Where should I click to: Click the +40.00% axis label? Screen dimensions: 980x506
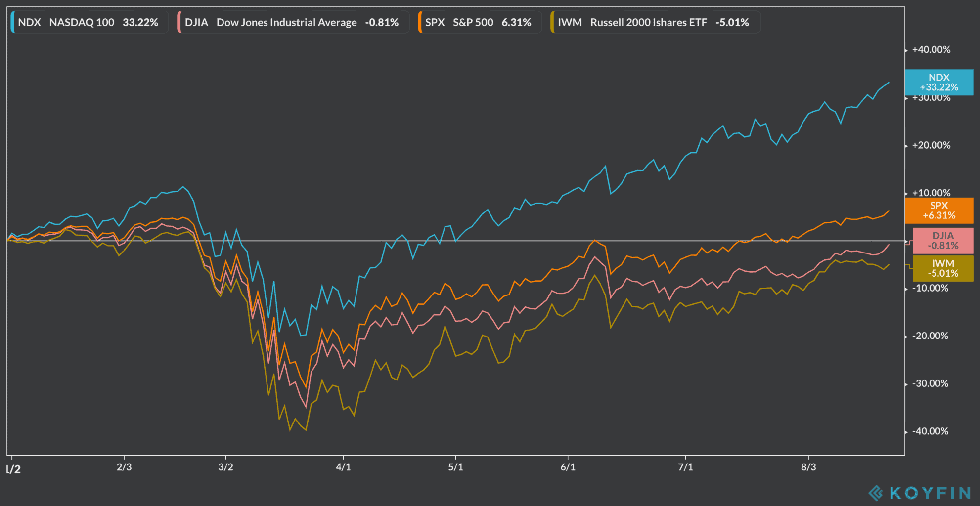pyautogui.click(x=931, y=50)
